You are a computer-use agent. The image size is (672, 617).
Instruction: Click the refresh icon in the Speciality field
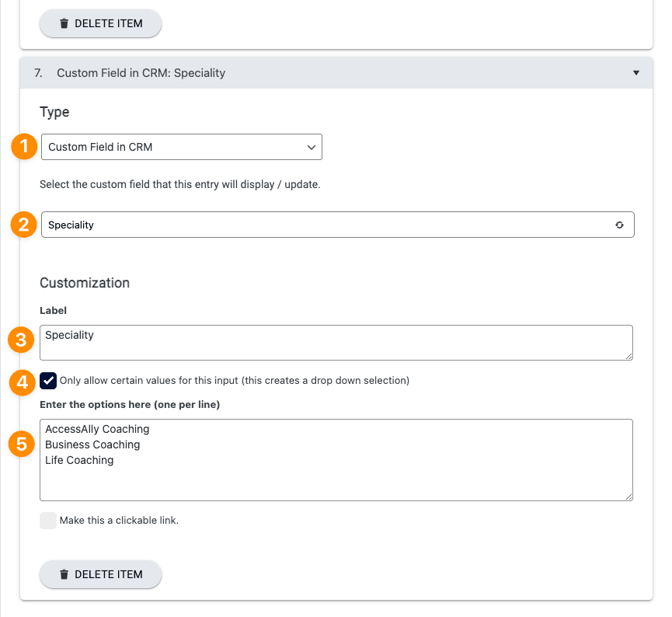[619, 225]
